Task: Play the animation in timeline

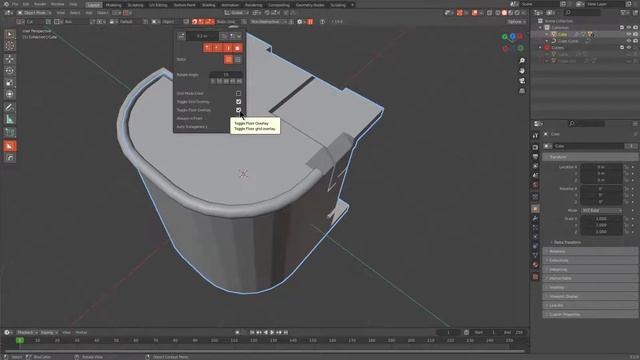Action: (272, 332)
